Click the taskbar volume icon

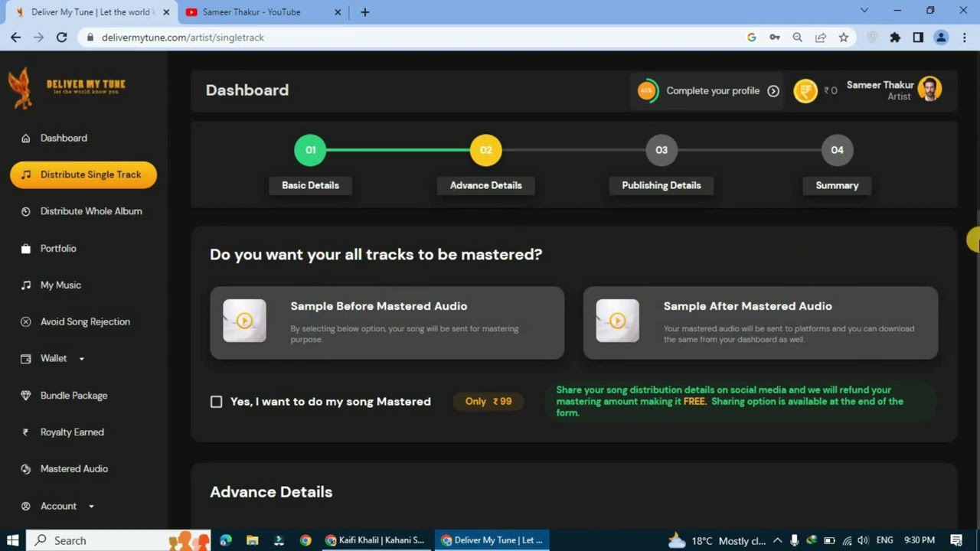point(863,540)
